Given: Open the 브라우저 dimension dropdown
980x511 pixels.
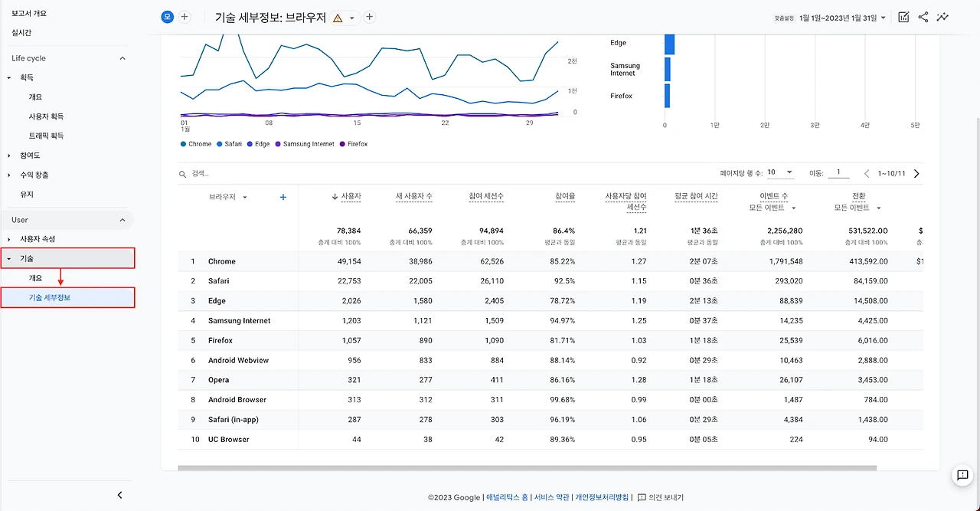Looking at the screenshot, I should click(228, 197).
